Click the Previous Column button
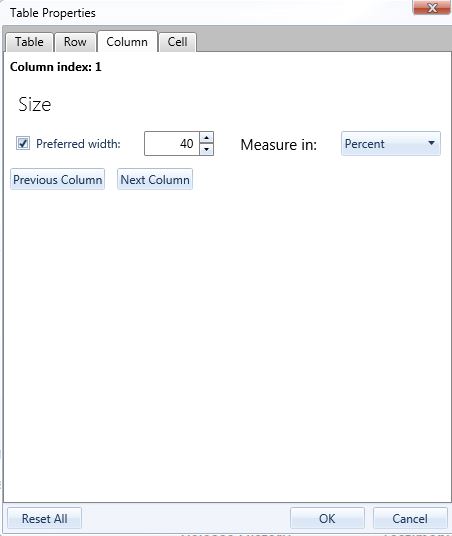This screenshot has height=536, width=452. click(x=57, y=179)
